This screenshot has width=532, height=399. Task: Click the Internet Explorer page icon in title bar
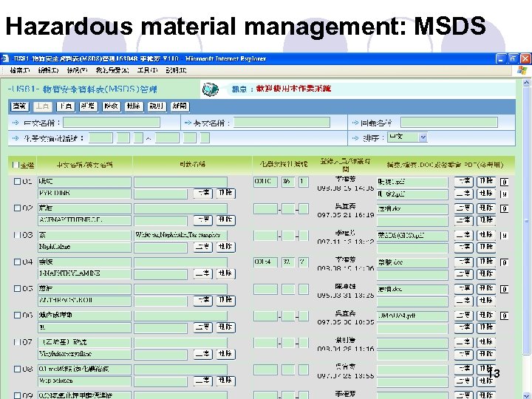(x=5, y=58)
